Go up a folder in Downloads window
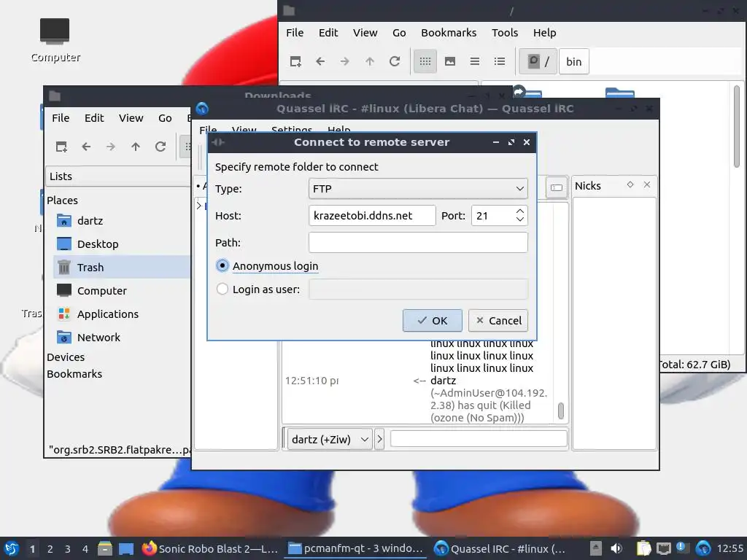This screenshot has width=747, height=560. (x=136, y=147)
